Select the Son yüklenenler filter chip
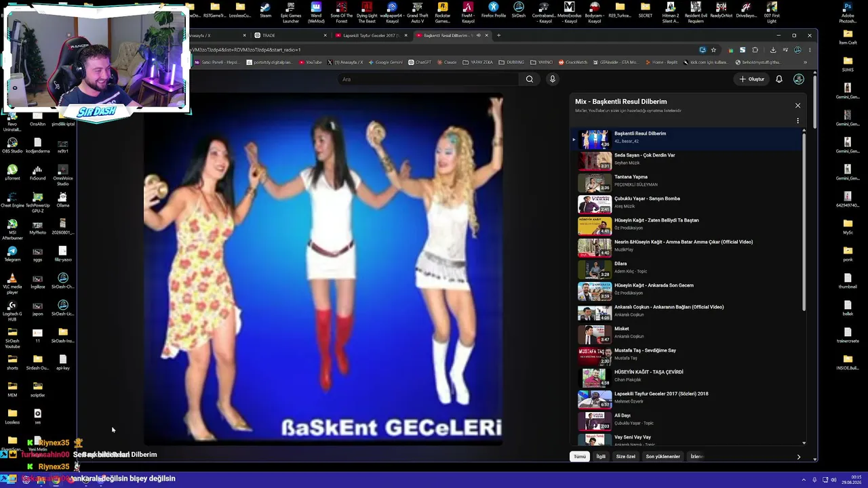Image resolution: width=868 pixels, height=488 pixels. [x=663, y=457]
